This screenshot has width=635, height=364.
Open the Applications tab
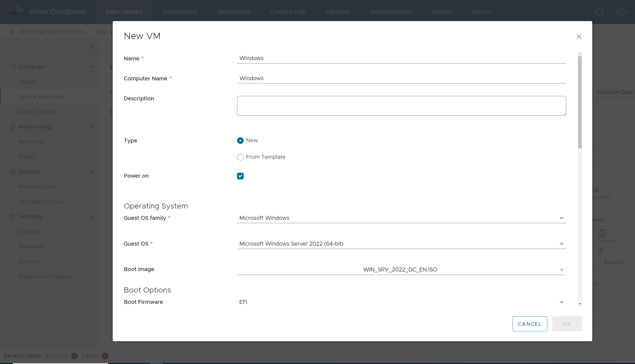click(x=180, y=12)
